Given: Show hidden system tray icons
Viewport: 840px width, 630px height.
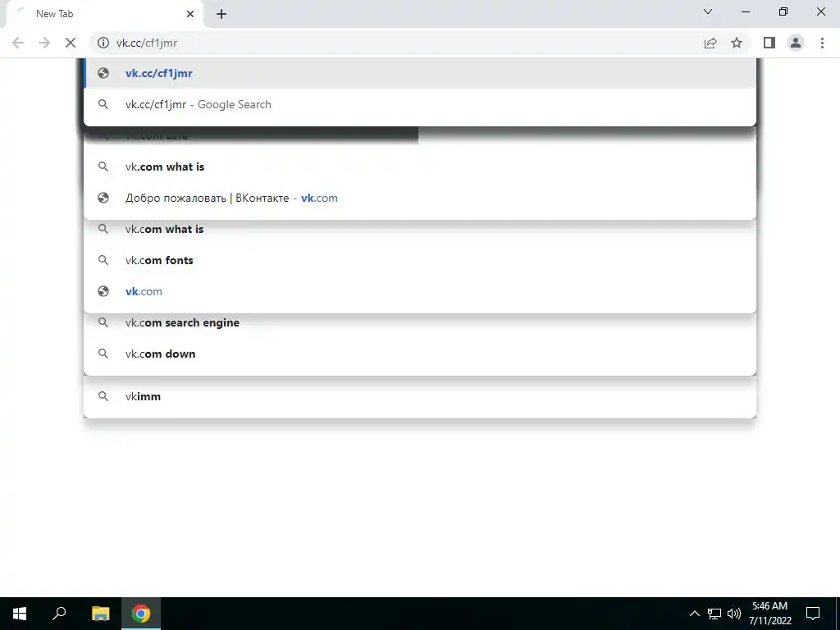Looking at the screenshot, I should click(x=694, y=614).
